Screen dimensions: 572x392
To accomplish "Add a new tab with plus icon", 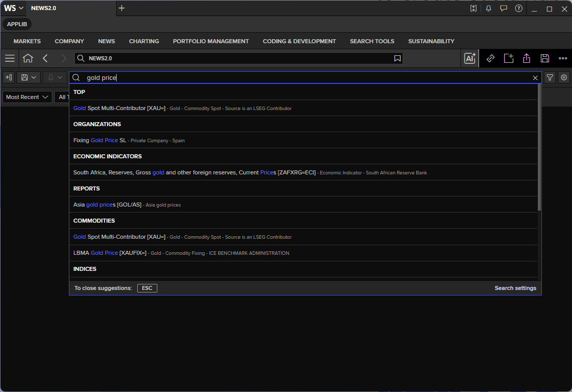I will [x=122, y=8].
